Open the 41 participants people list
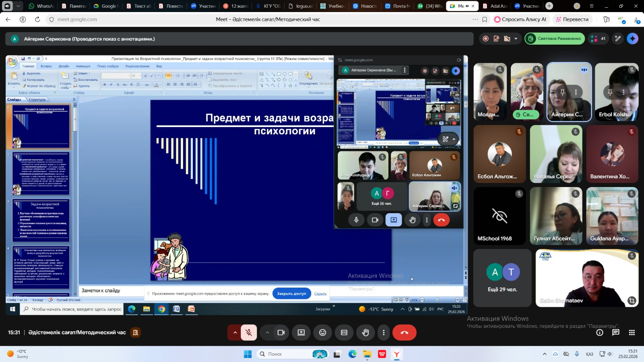 598,39
